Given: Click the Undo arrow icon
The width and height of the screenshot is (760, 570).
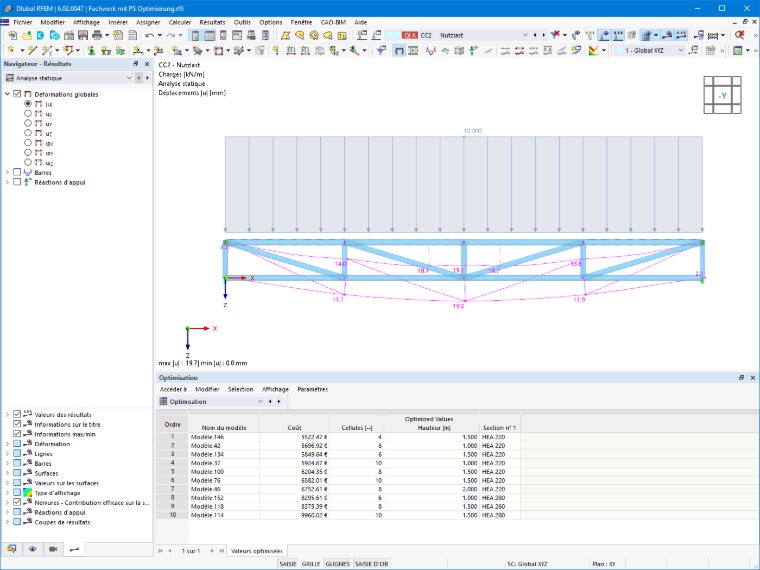Looking at the screenshot, I should (149, 35).
